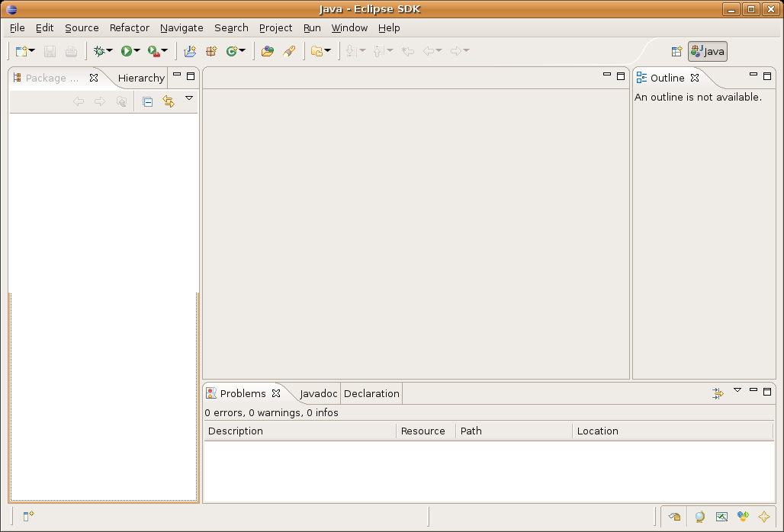The width and height of the screenshot is (784, 532).
Task: Click the Open Type icon in the toolbar
Action: pos(268,51)
